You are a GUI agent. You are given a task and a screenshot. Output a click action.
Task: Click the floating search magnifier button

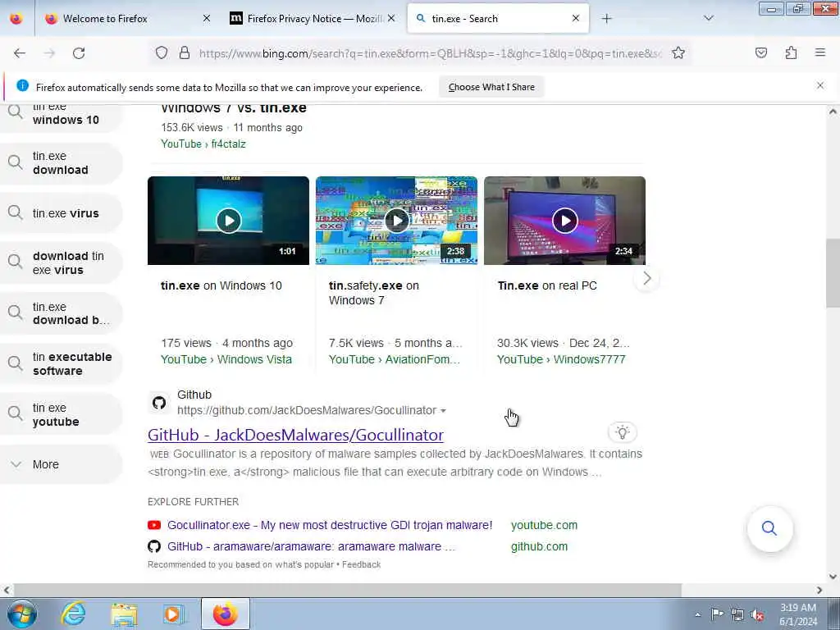(769, 528)
